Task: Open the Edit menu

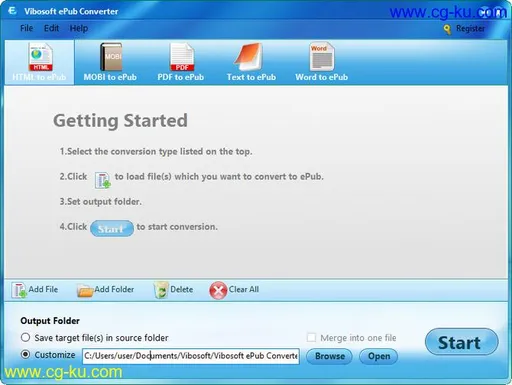Action: (x=51, y=28)
